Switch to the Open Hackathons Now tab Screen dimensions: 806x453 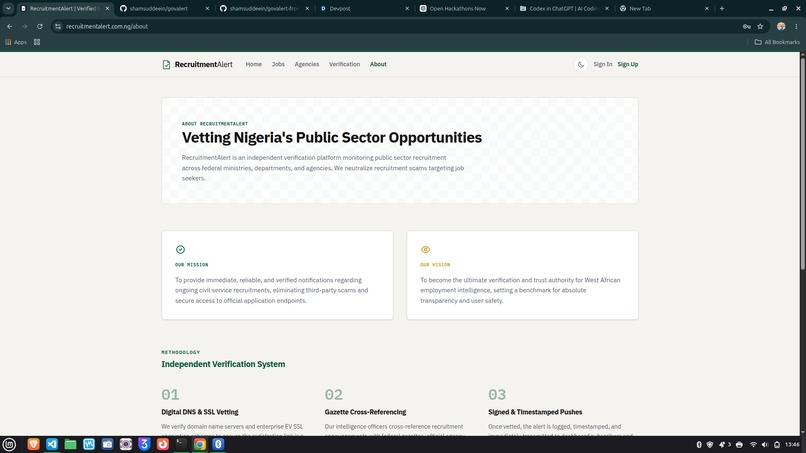click(x=464, y=8)
